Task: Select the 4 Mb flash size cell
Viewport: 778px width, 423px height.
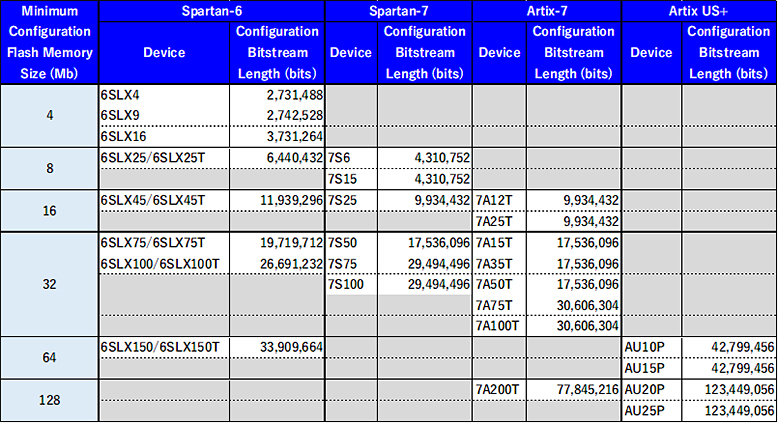Action: [50, 116]
